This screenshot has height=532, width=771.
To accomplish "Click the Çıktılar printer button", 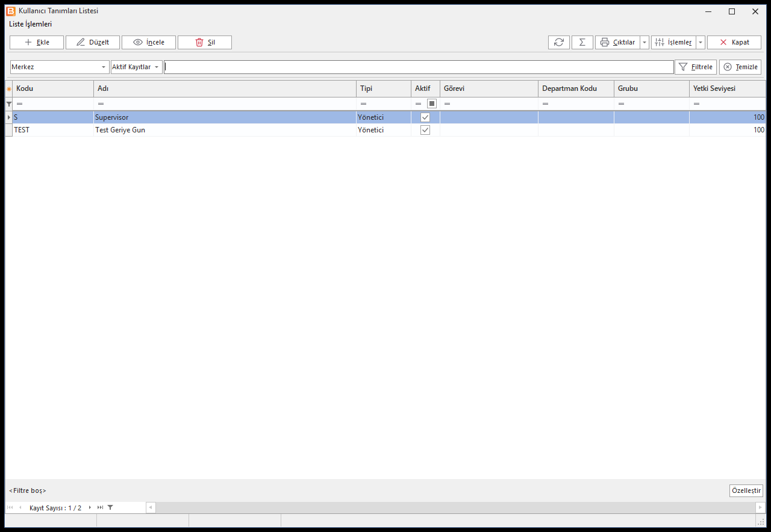I will [617, 42].
